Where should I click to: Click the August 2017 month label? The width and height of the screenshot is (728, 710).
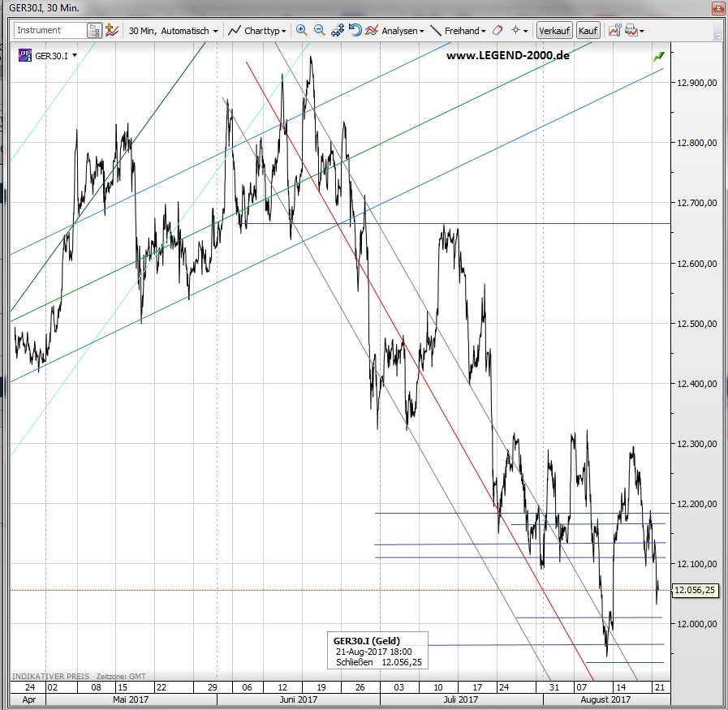605,699
